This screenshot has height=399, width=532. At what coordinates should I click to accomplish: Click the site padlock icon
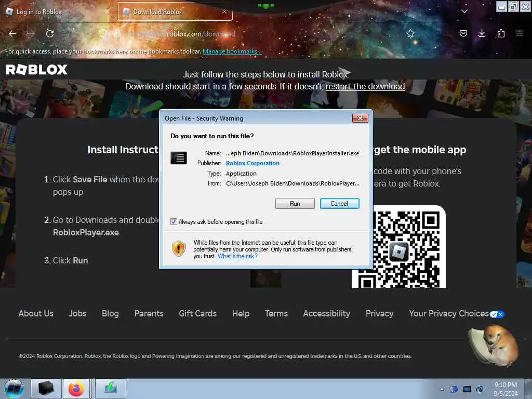[117, 33]
